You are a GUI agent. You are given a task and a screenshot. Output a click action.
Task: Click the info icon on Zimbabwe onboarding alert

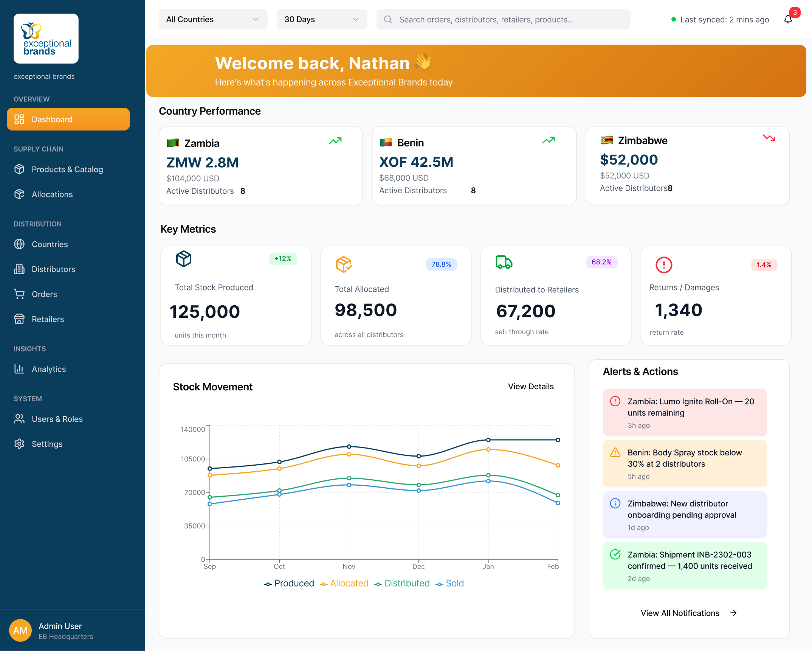(615, 503)
